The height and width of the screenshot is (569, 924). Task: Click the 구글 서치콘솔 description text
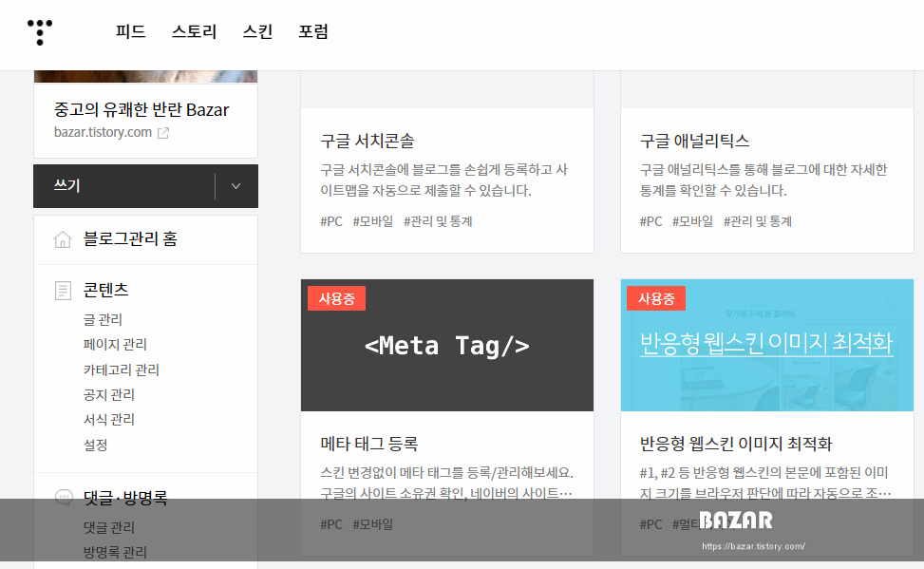(443, 180)
